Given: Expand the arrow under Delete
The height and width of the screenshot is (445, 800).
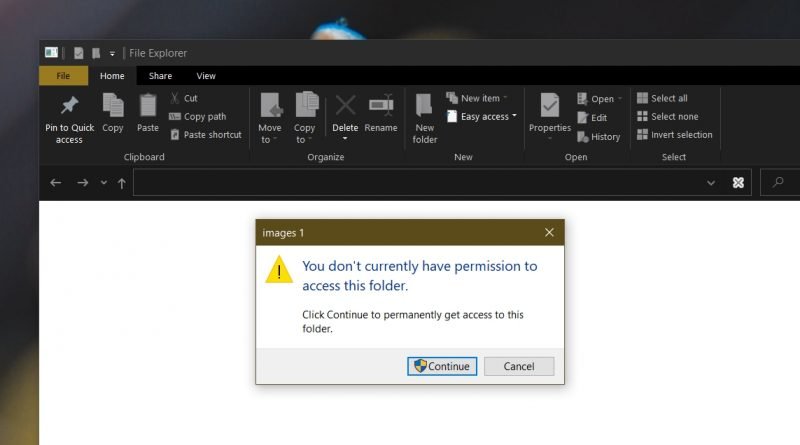Looking at the screenshot, I should pyautogui.click(x=345, y=139).
